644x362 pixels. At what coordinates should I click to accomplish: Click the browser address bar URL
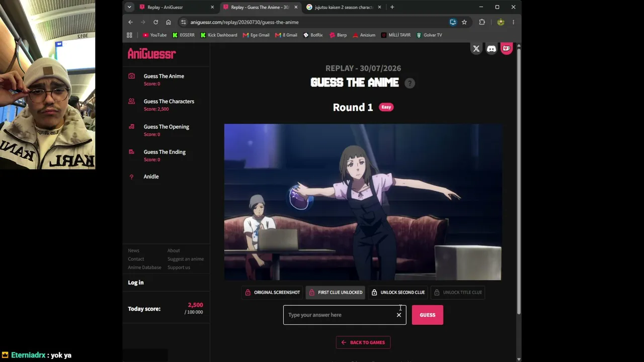(245, 22)
